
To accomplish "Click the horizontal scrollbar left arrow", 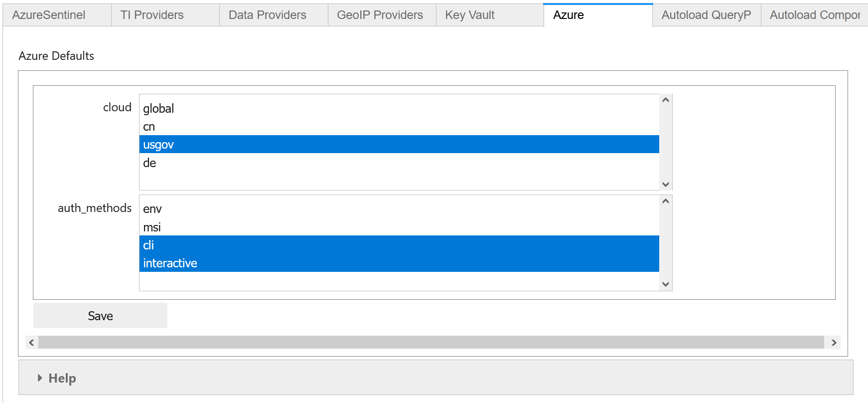I will click(32, 342).
